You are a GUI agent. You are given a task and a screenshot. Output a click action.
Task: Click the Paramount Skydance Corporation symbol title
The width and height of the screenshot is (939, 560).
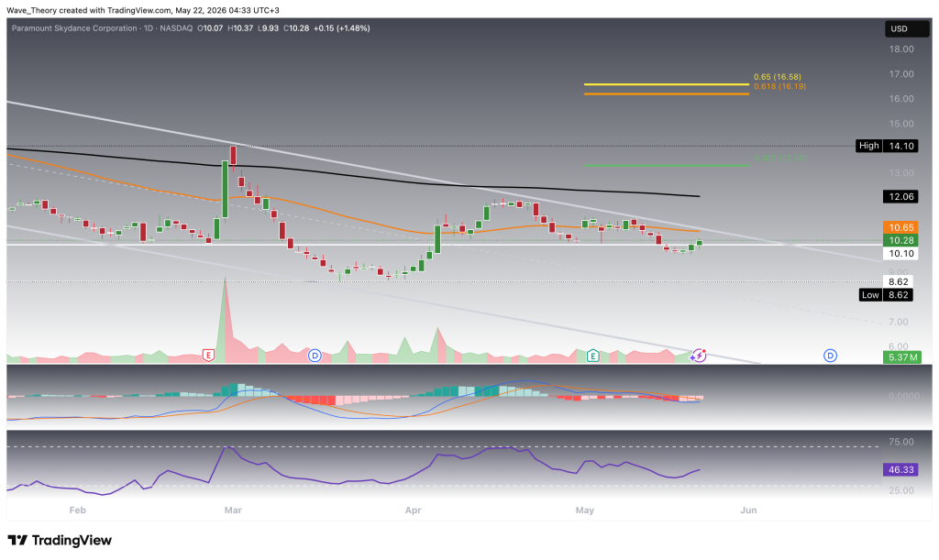75,28
